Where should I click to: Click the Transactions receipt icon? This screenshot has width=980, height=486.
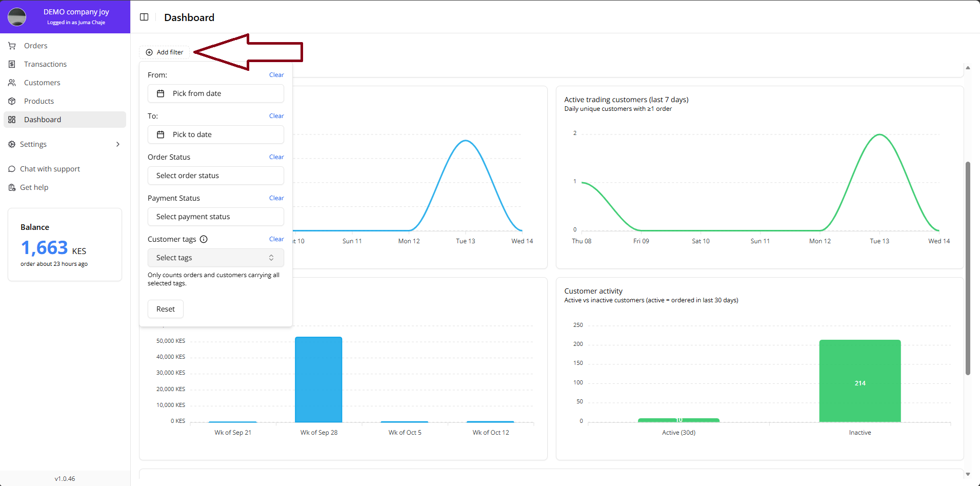(12, 64)
